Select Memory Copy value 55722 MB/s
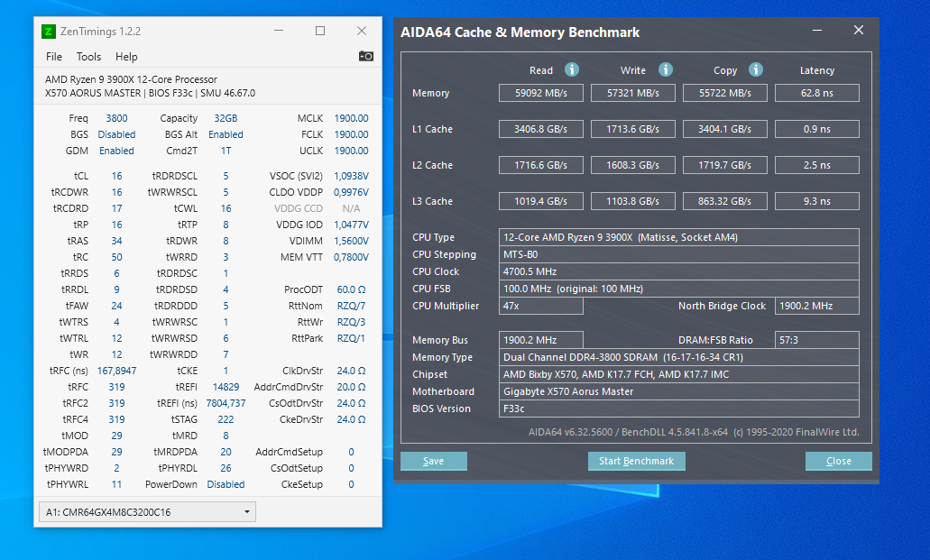930x560 pixels. click(724, 93)
